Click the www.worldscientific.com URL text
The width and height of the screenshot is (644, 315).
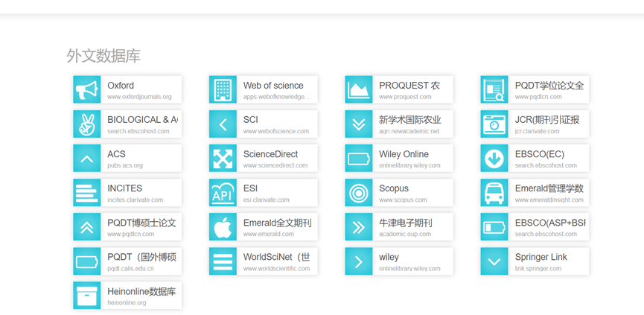[x=276, y=269]
